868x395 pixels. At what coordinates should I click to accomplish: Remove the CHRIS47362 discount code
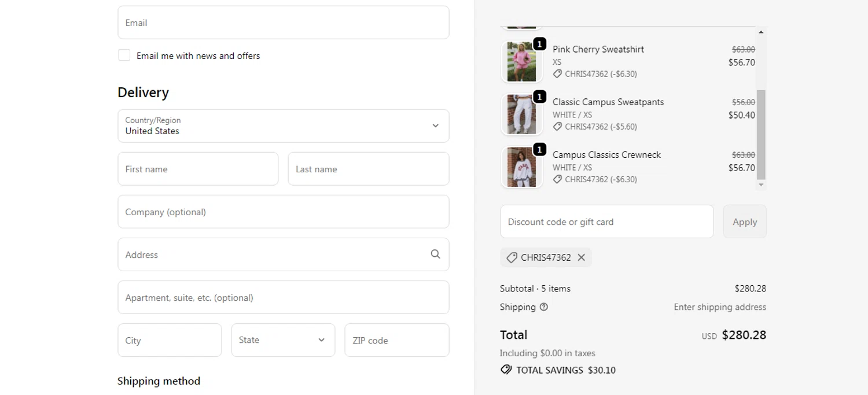[581, 257]
